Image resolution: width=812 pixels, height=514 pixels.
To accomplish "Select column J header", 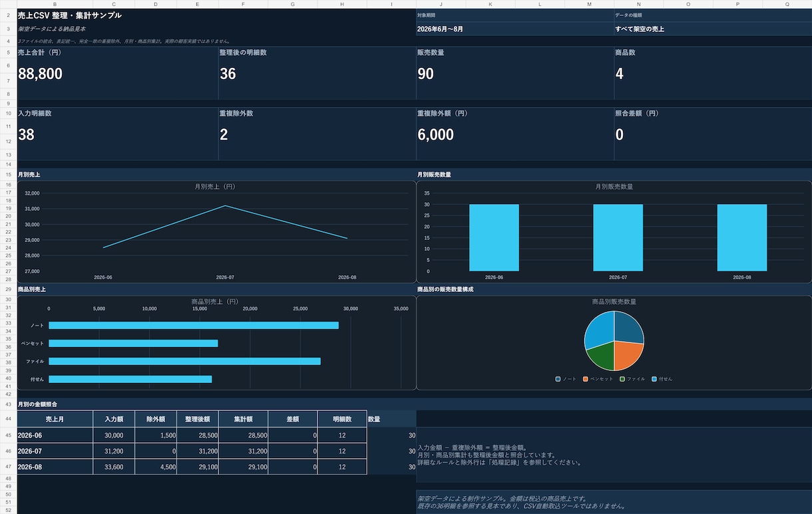I will tap(441, 4).
